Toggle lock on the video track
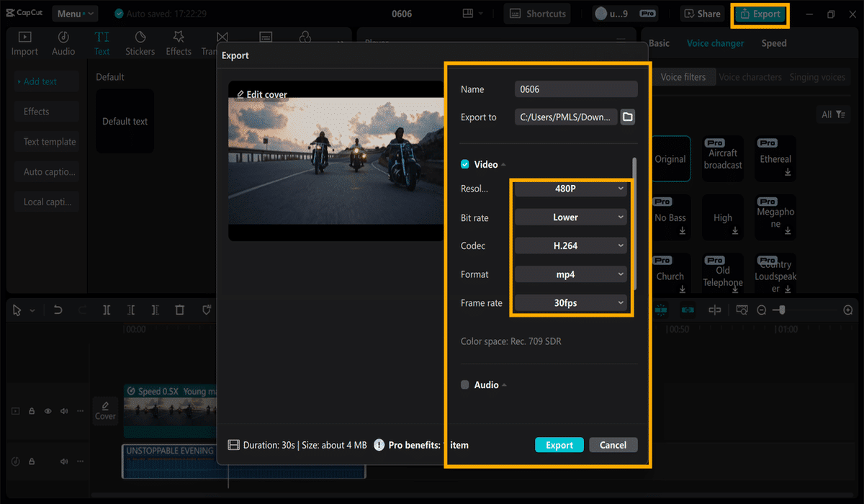The width and height of the screenshot is (864, 504). click(32, 411)
